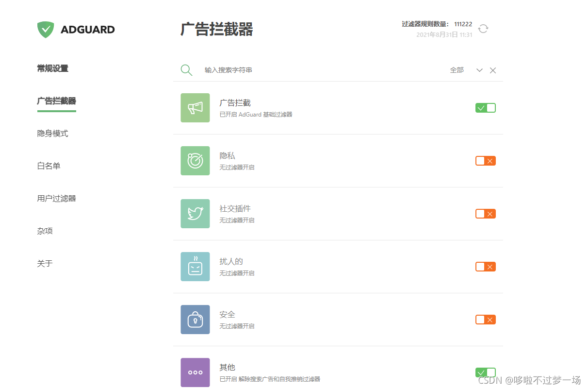The width and height of the screenshot is (588, 389).
Task: Enable the 扰人的 filter toggle
Action: click(x=486, y=267)
